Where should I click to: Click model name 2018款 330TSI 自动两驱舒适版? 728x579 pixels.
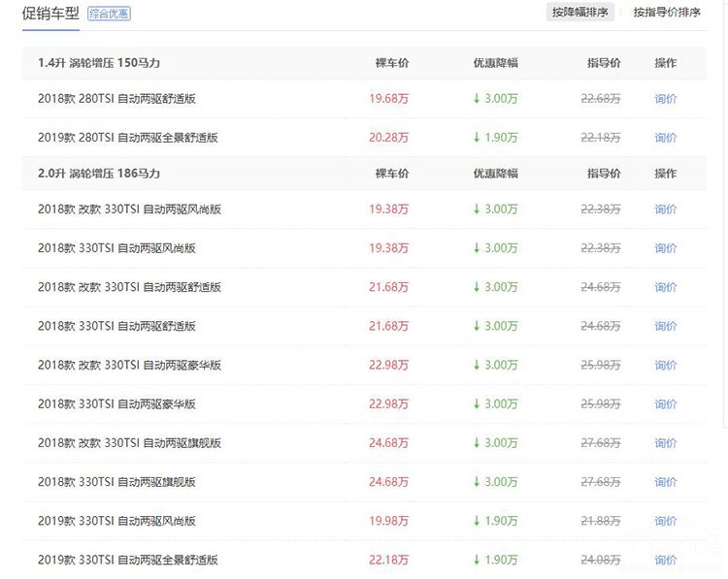pyautogui.click(x=116, y=326)
